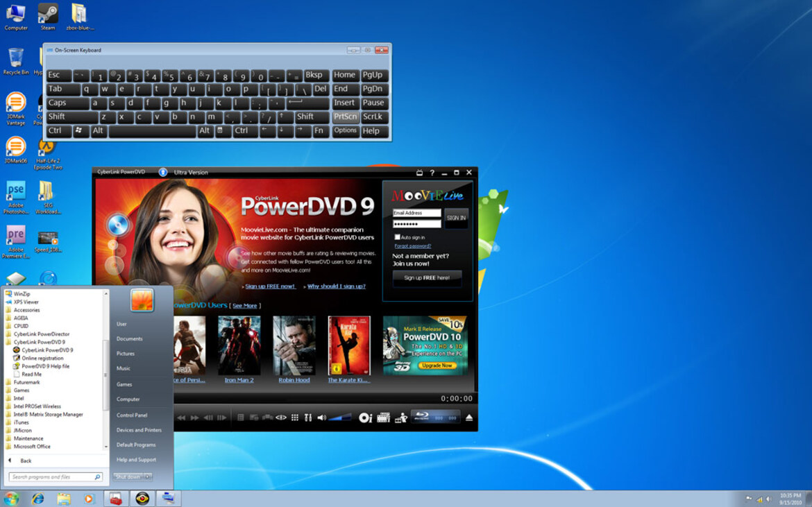Viewport: 812px width, 507px height.
Task: Select The Karate Kid poster thumbnail
Action: click(349, 345)
